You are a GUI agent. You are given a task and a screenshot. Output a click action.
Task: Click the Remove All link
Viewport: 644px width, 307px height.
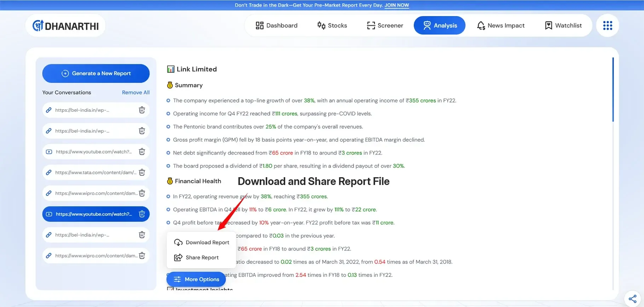[136, 93]
